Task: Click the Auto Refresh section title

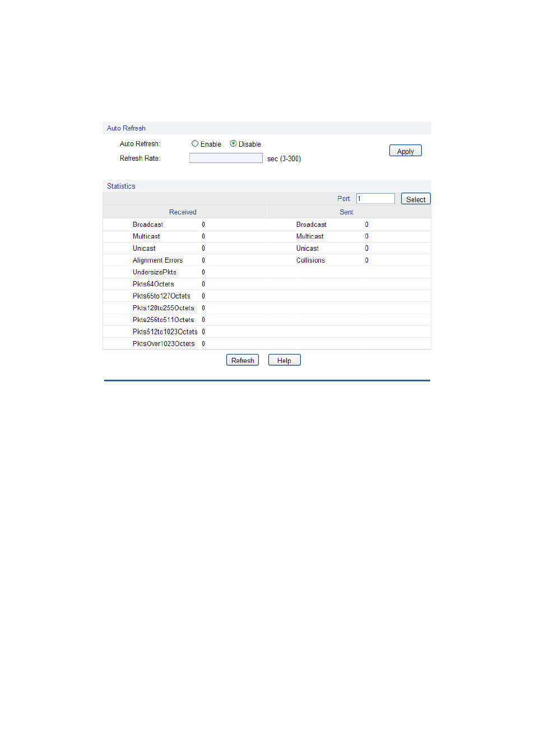Action: click(126, 128)
